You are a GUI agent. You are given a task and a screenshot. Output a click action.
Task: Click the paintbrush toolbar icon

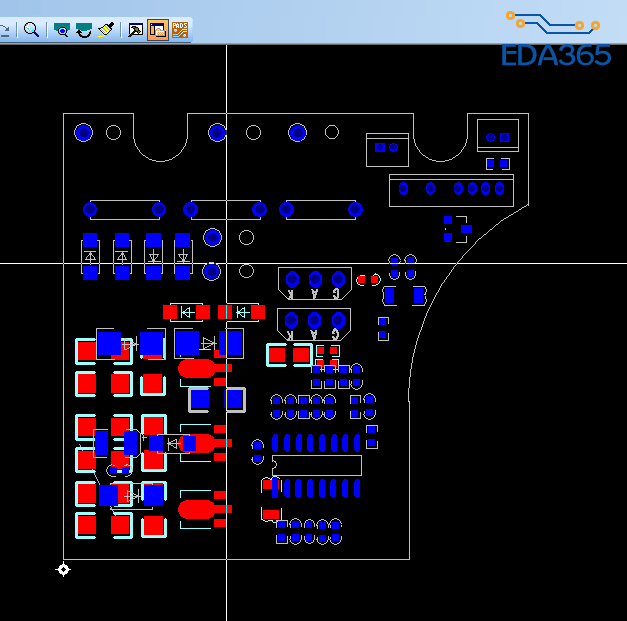(106, 30)
